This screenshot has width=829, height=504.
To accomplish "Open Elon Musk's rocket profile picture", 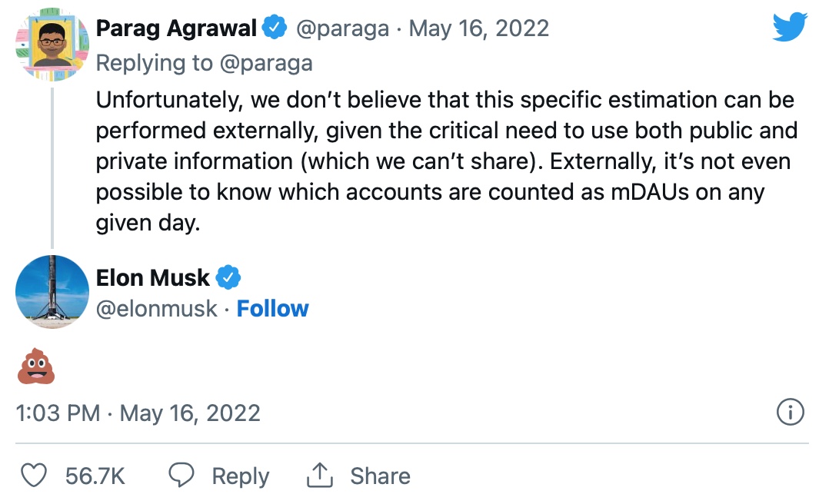I will pos(52,292).
